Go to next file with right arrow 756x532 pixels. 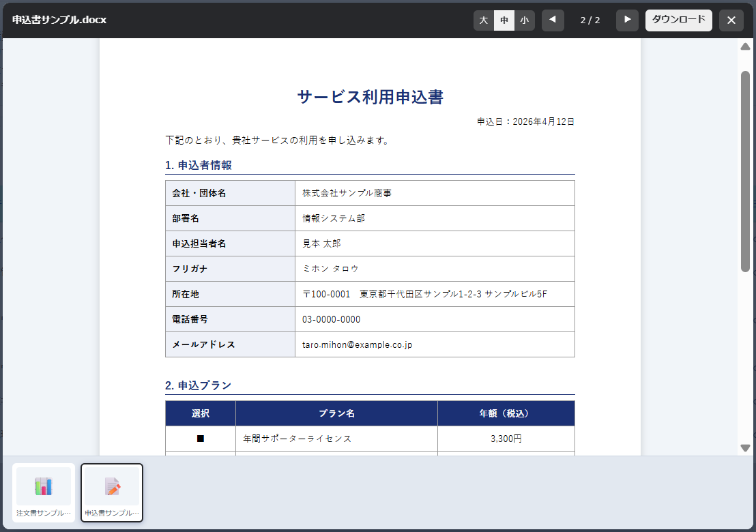click(627, 20)
